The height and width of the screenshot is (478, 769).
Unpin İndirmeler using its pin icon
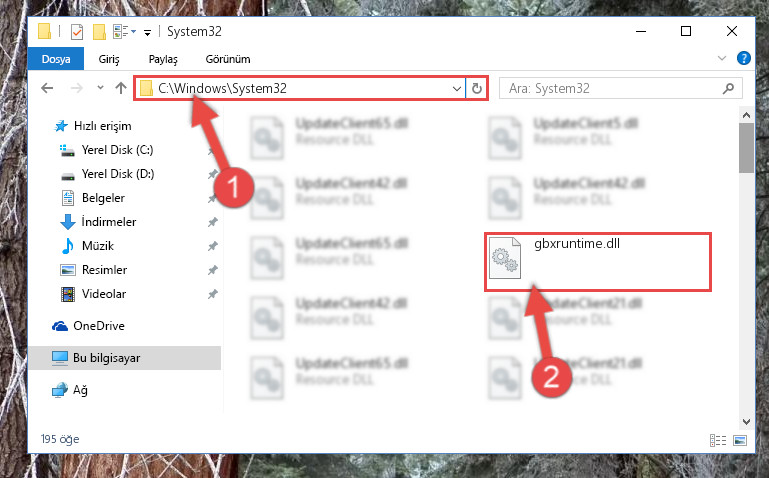point(212,222)
